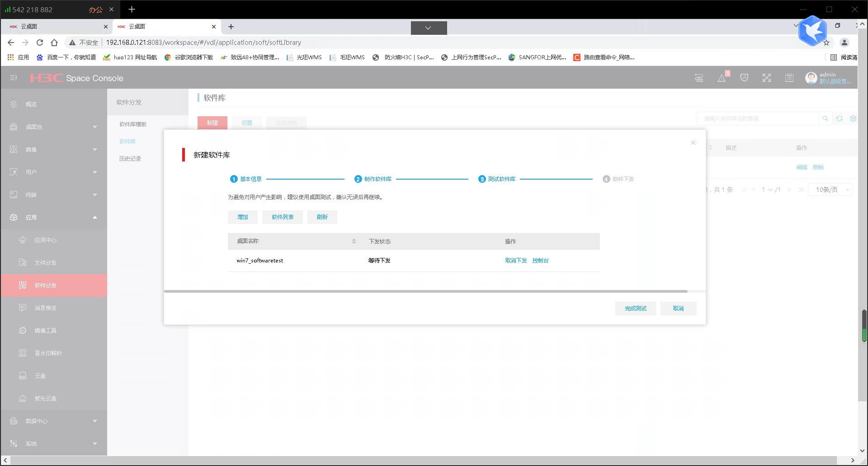The image size is (868, 466).
Task: Click the refresh icon beside the search
Action: pos(840,119)
